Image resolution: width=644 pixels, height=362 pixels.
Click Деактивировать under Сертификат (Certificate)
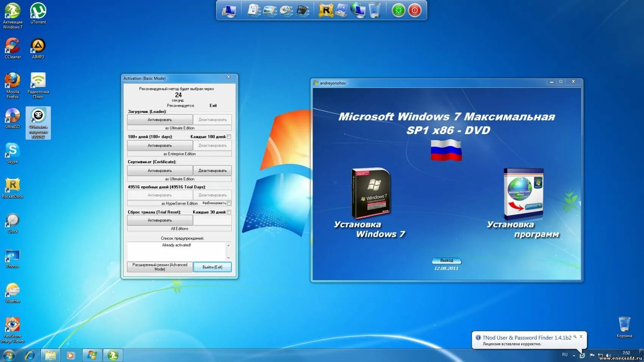click(x=213, y=171)
